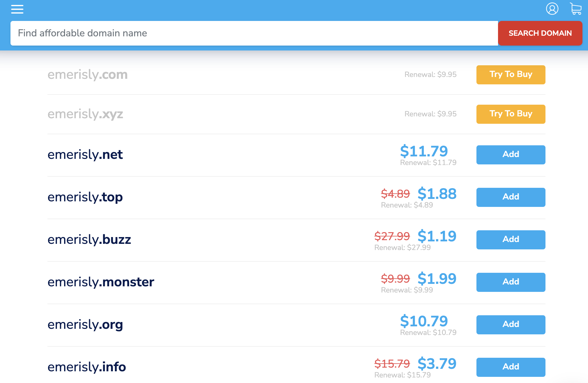Click the emerisly.com domain name
This screenshot has height=383, width=588.
point(88,75)
